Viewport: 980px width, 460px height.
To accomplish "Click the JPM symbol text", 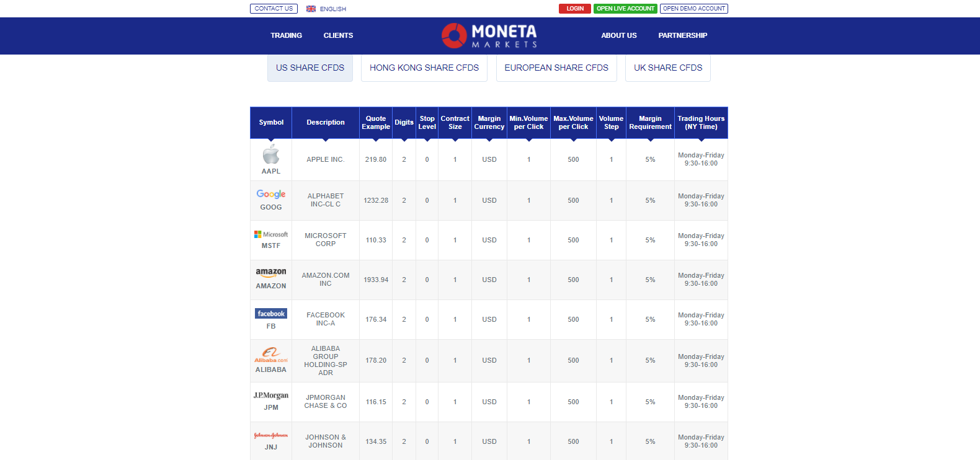I will pyautogui.click(x=271, y=407).
